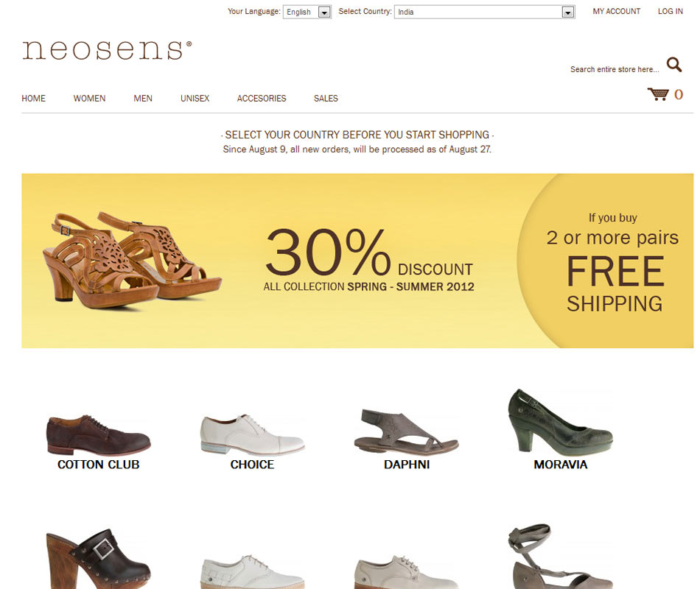Open the ACCESORIES menu item
Screen dimensions: 700x589
262,98
